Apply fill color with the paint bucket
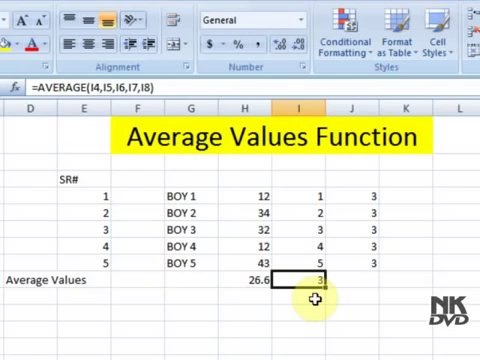 pos(6,44)
